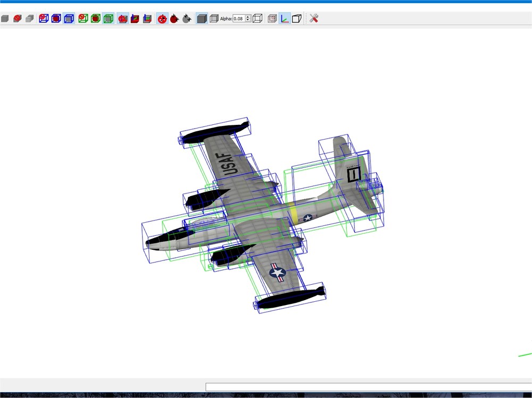Toggle the colored XYZ axes display icon

point(285,18)
